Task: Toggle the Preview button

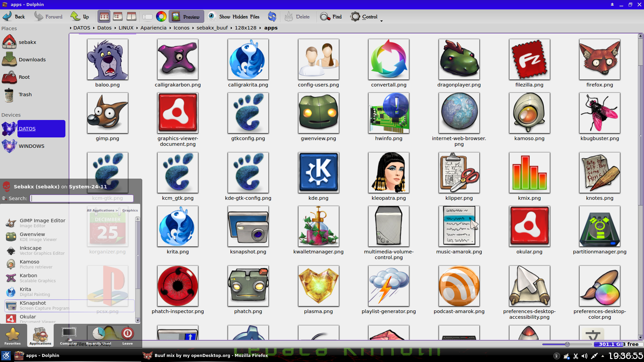Action: pyautogui.click(x=186, y=16)
